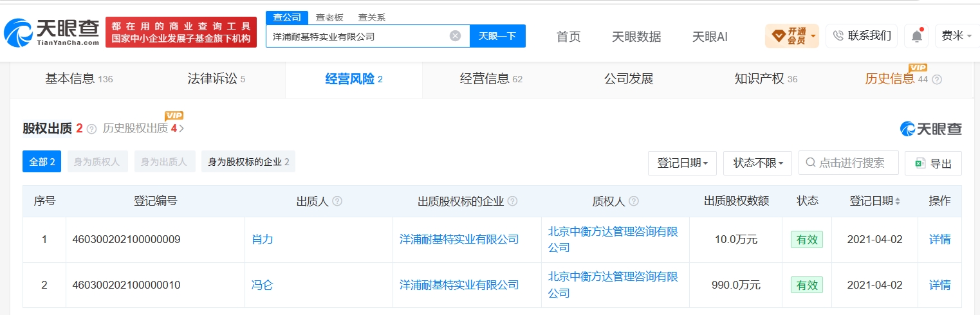Screen dimensions: 980x315
Task: Click help icon next to 出质人 header
Action: pos(337,201)
